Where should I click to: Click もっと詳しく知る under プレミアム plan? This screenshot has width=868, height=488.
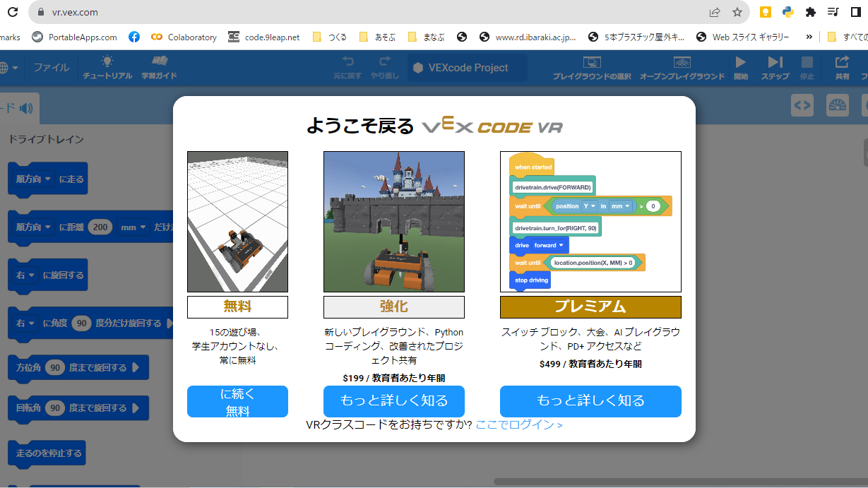point(590,401)
